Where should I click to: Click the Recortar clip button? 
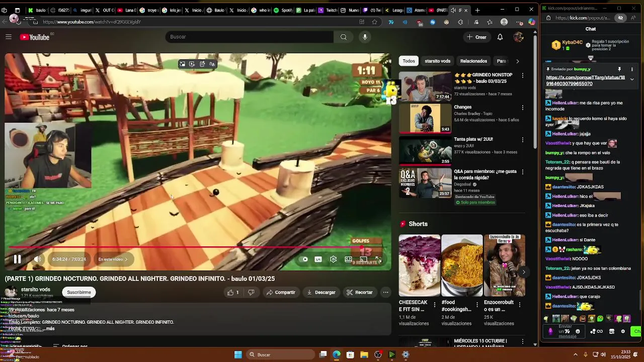click(x=359, y=292)
